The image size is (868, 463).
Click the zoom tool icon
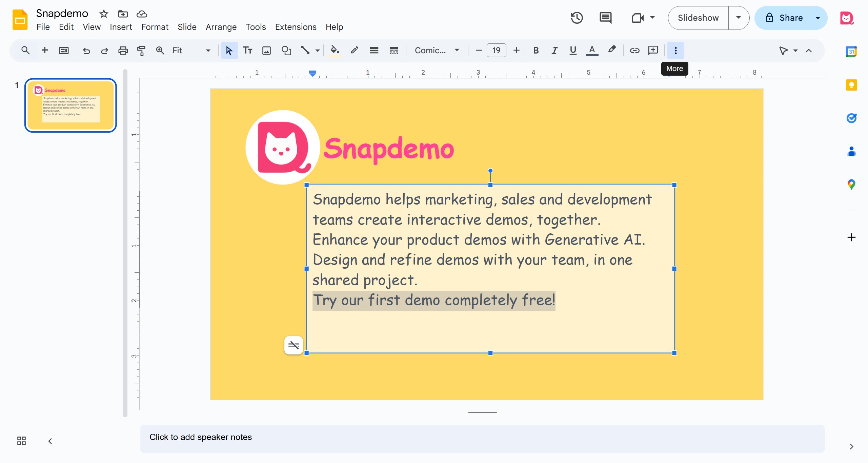point(160,51)
